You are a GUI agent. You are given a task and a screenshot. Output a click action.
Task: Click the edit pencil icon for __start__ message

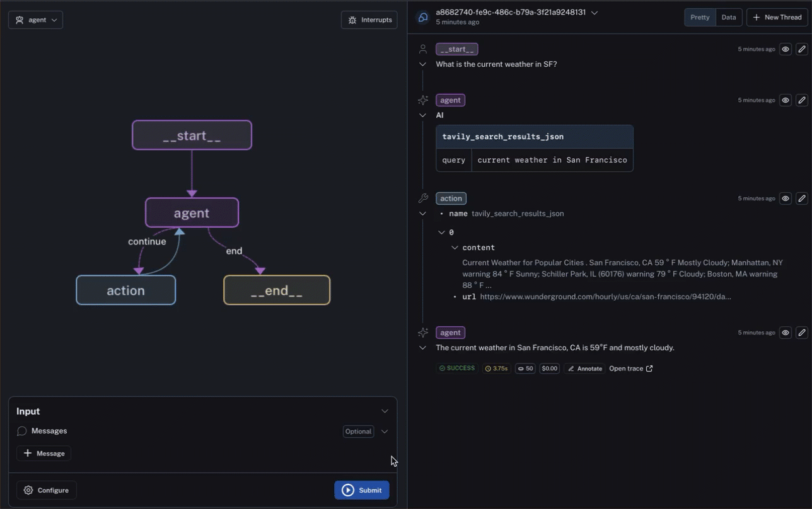(801, 49)
